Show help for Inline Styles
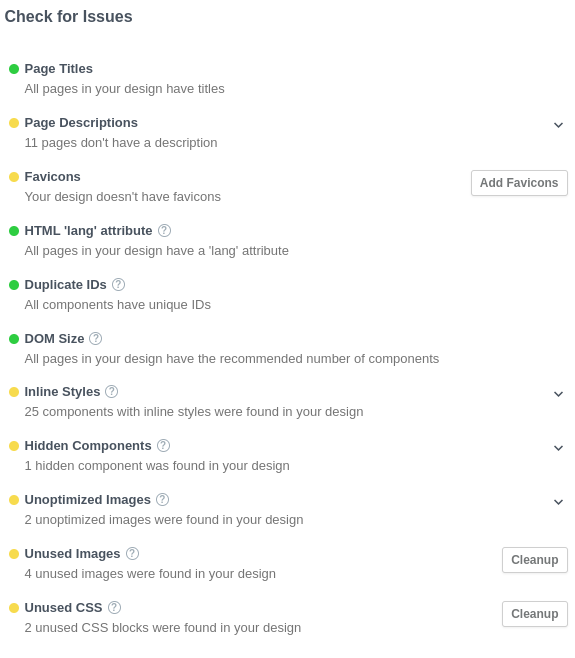This screenshot has width=575, height=658. (111, 392)
